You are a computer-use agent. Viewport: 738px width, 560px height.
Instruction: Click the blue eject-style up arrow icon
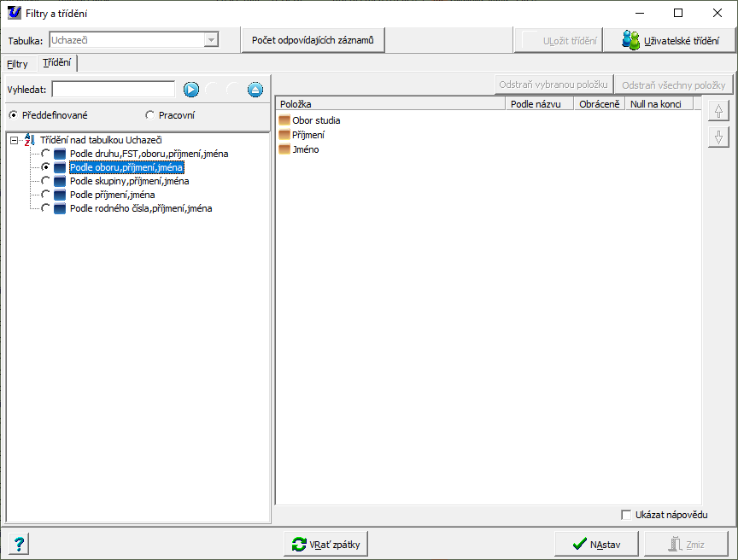tap(255, 90)
